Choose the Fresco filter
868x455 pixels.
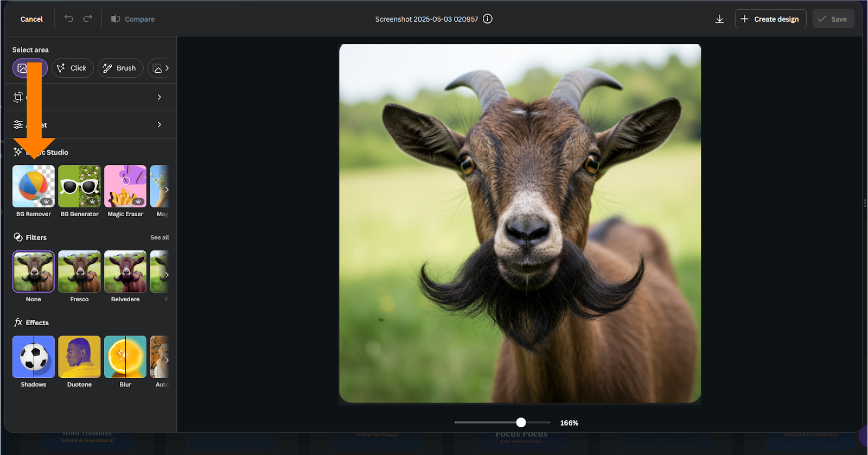tap(79, 271)
